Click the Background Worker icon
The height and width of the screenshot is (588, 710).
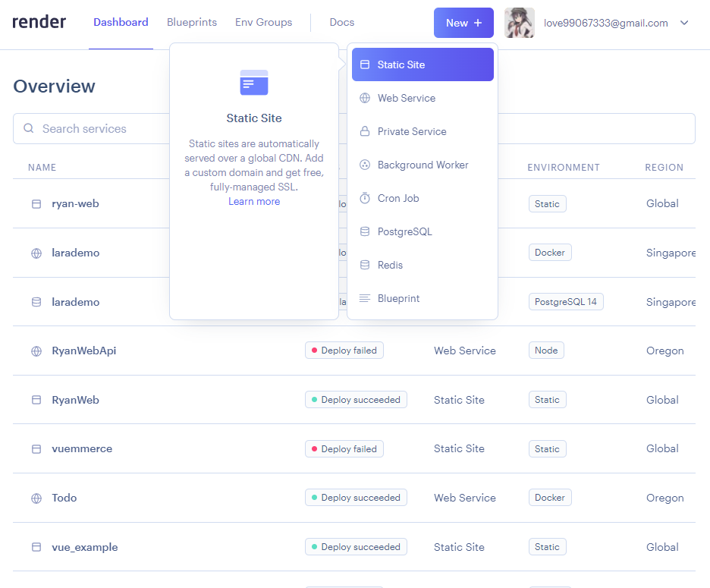click(365, 165)
